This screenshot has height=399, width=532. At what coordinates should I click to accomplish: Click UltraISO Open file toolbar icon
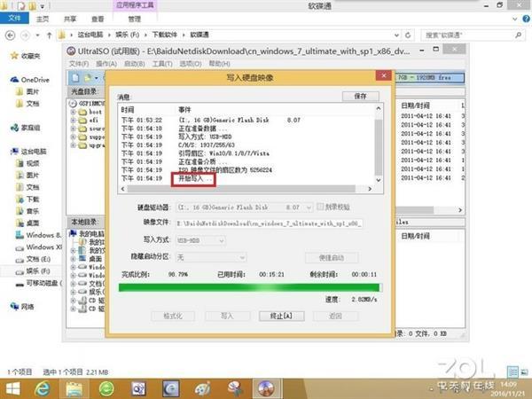pyautogui.click(x=88, y=78)
